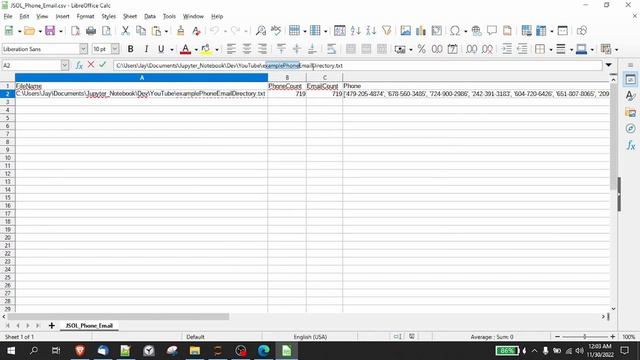The image size is (640, 360).
Task: Click the Merge and Center Cells icon
Action: 351,49
